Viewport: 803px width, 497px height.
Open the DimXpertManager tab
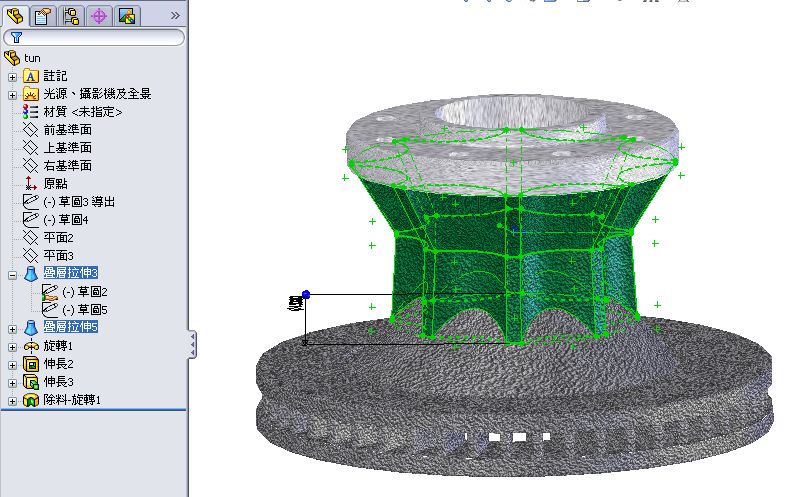click(99, 16)
